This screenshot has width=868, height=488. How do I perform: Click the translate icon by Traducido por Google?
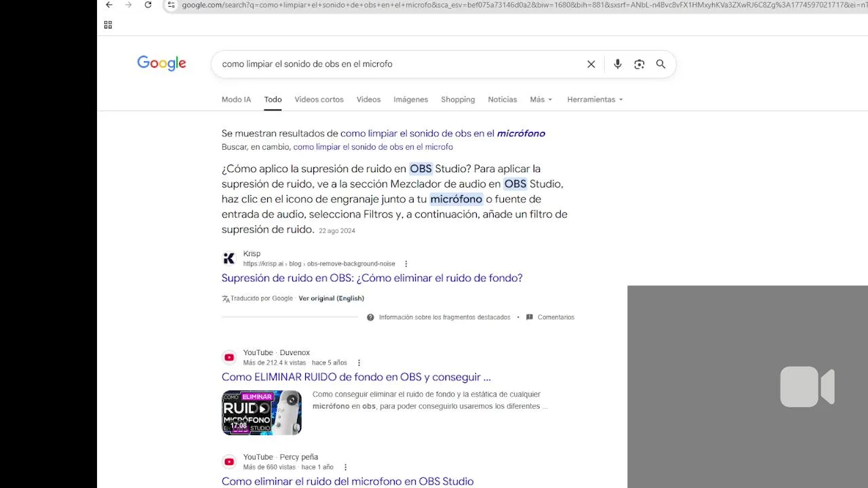226,298
